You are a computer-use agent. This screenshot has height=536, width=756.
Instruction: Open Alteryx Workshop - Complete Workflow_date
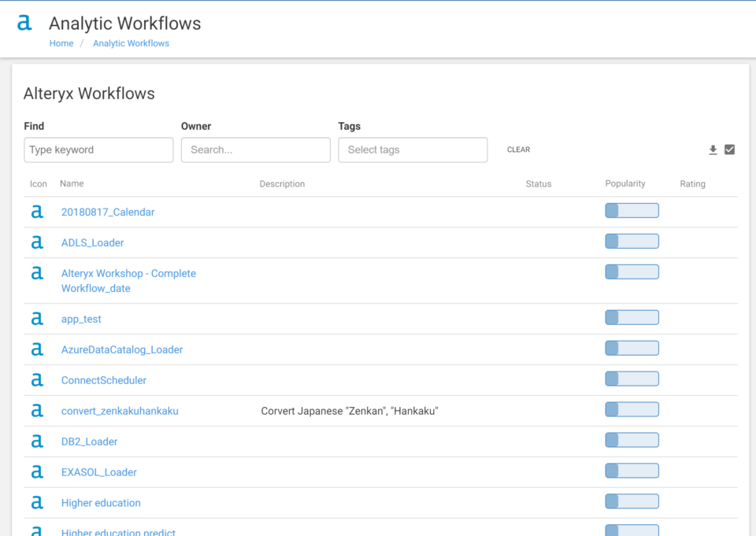pyautogui.click(x=128, y=280)
